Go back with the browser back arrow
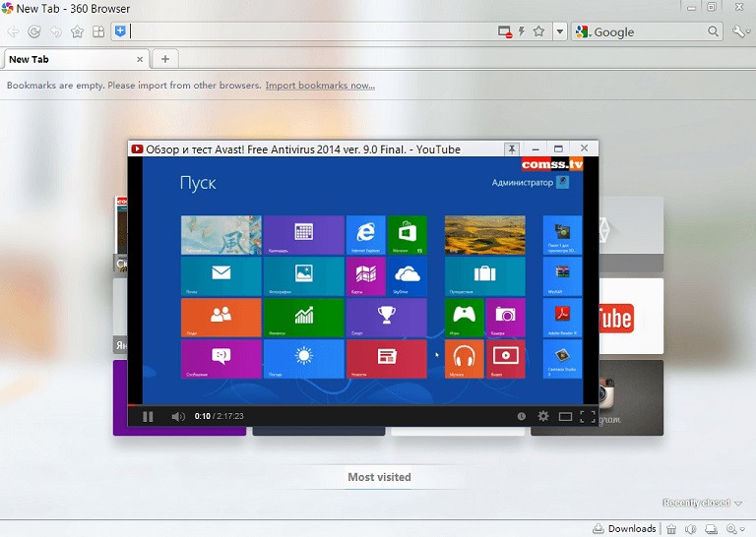The width and height of the screenshot is (756, 537). click(x=14, y=31)
